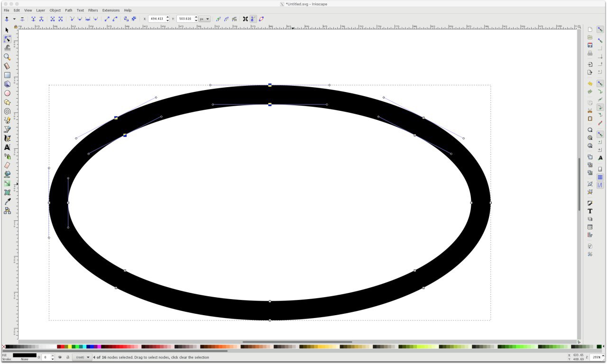Image resolution: width=607 pixels, height=364 pixels.
Task: Select the Zoom magnifier tool
Action: click(x=7, y=57)
